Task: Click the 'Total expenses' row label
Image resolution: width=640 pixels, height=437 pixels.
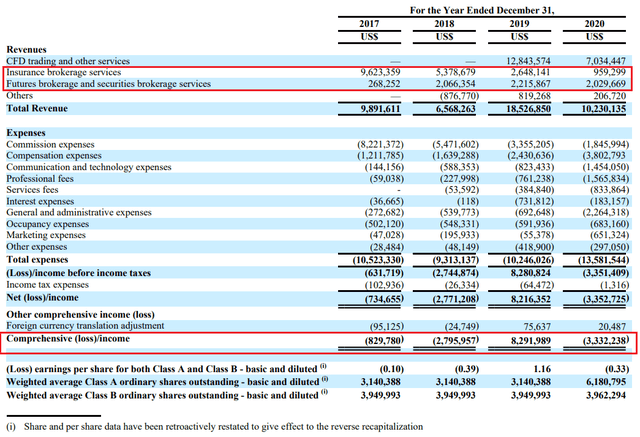Action: pos(37,260)
